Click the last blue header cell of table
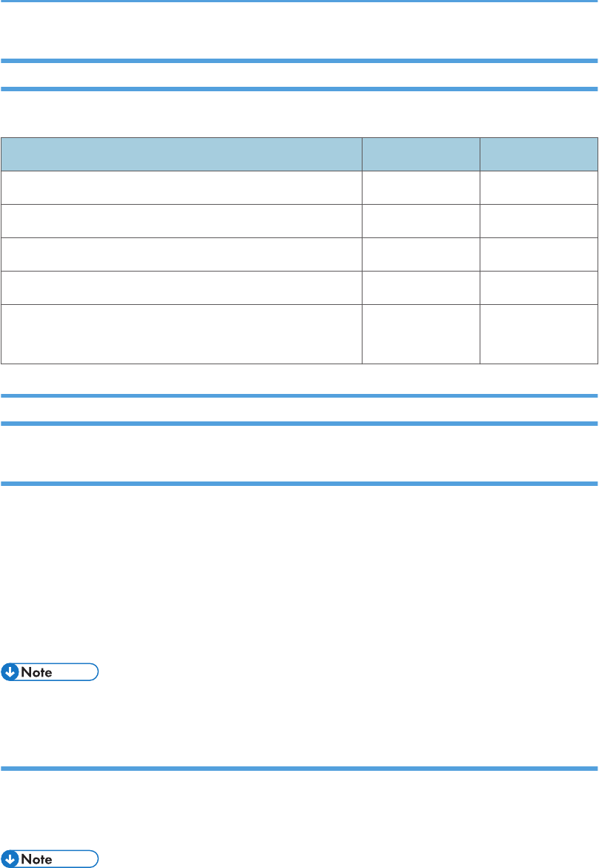The height and width of the screenshot is (868, 599). 539,154
